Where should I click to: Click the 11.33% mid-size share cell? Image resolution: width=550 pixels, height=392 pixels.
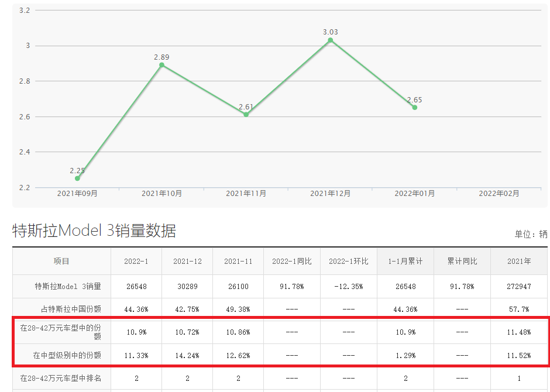click(x=136, y=356)
